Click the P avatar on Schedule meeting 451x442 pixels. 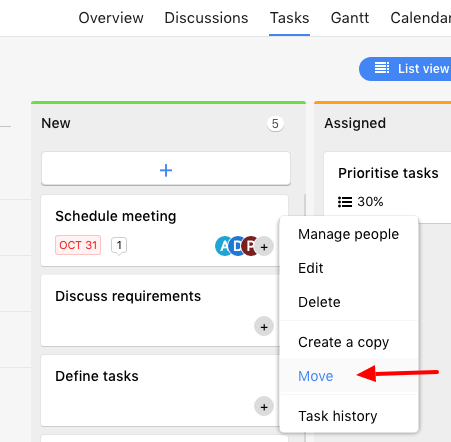pyautogui.click(x=250, y=246)
